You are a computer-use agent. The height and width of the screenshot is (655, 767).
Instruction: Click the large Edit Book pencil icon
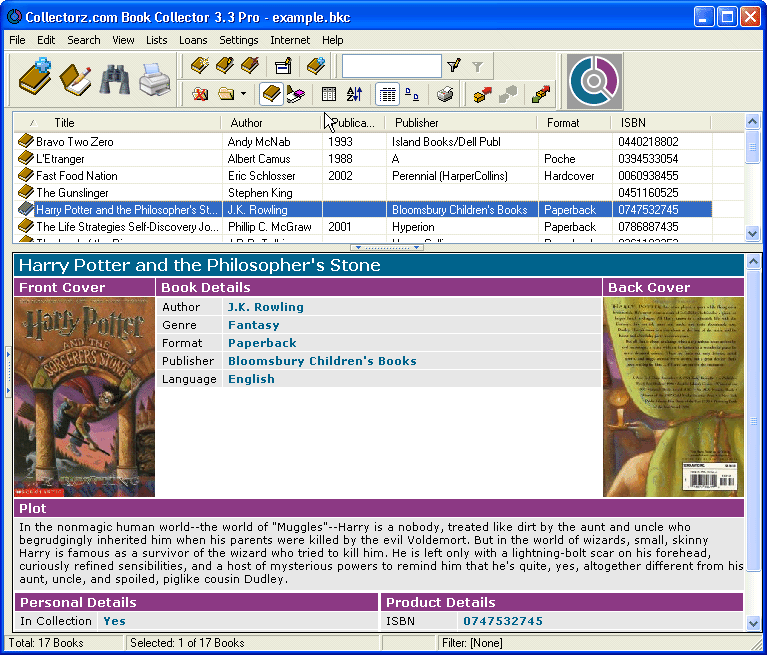pos(75,79)
